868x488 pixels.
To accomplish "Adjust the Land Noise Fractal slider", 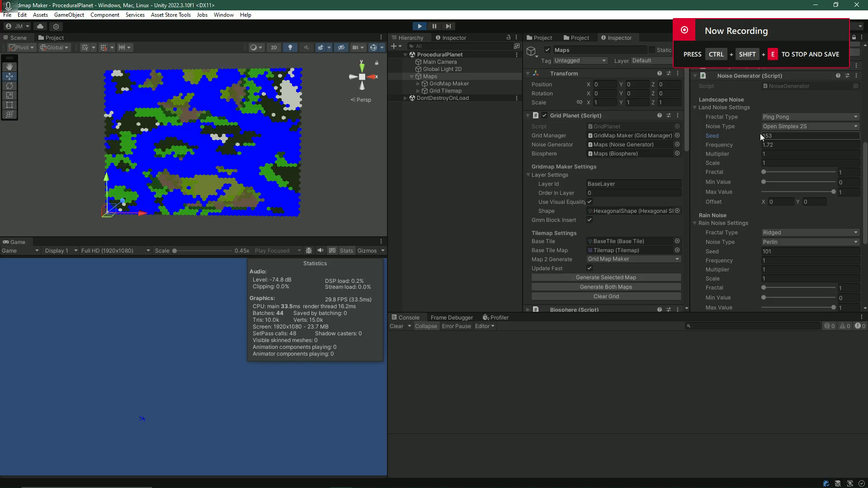I will (799, 172).
